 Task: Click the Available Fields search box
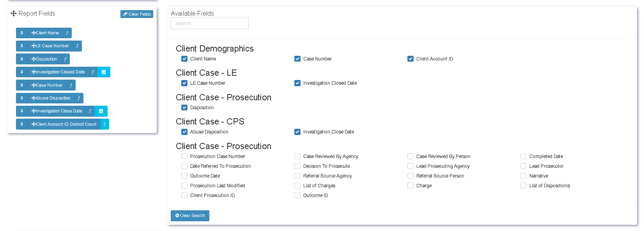pos(210,23)
